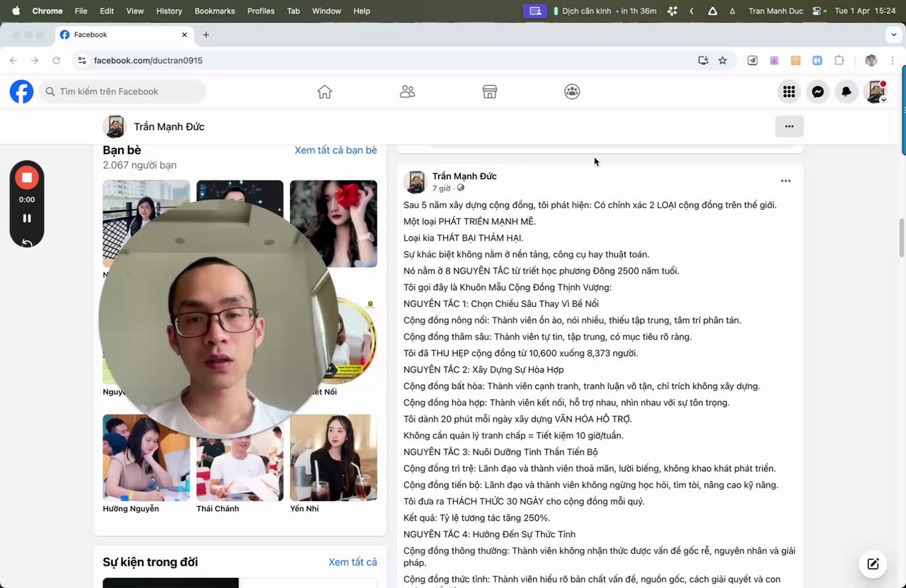
Task: Expand the account profile picture menu
Action: [876, 91]
